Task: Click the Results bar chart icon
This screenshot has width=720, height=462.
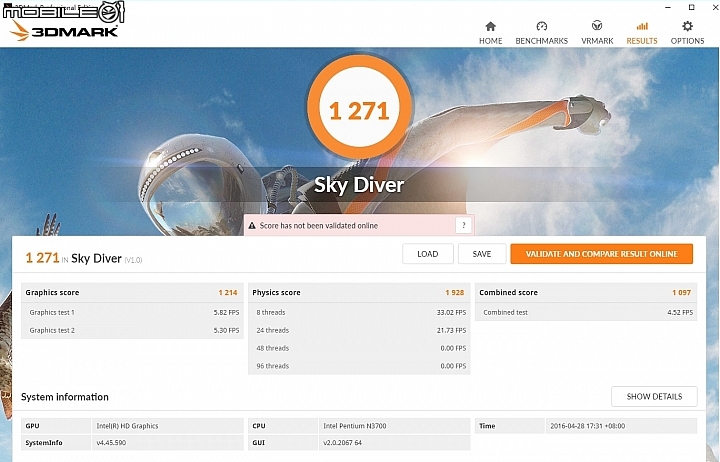Action: click(642, 26)
